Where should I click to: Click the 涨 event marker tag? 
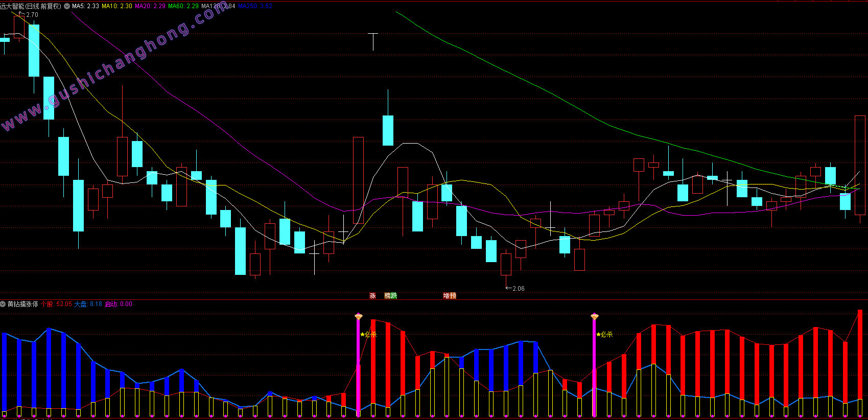pyautogui.click(x=372, y=296)
